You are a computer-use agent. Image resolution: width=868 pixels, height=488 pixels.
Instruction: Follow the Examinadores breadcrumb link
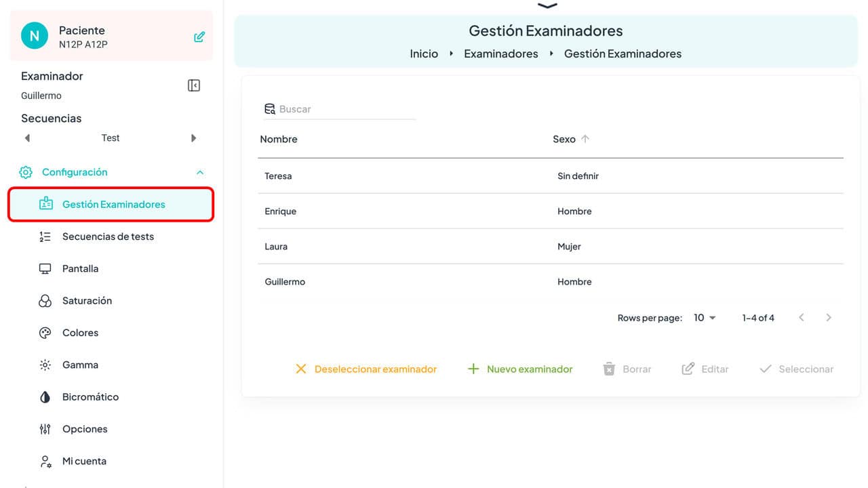501,54
